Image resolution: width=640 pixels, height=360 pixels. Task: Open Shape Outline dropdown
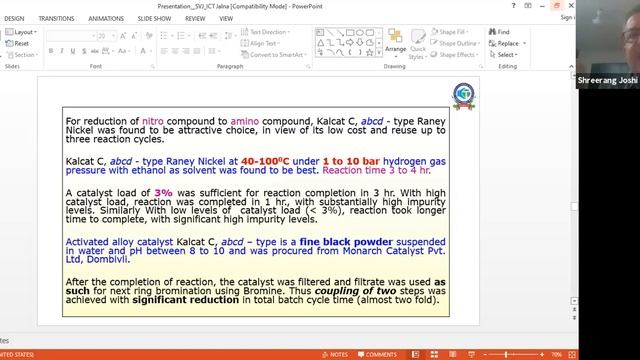click(x=456, y=43)
